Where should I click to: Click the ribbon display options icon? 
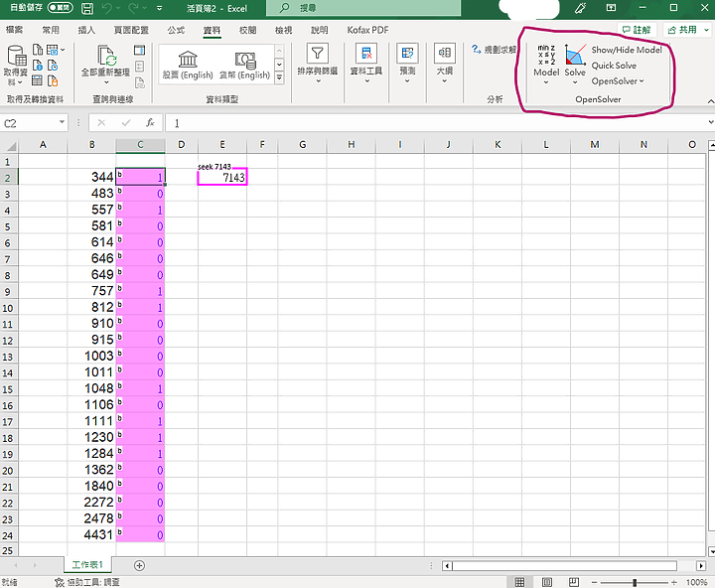(x=611, y=8)
